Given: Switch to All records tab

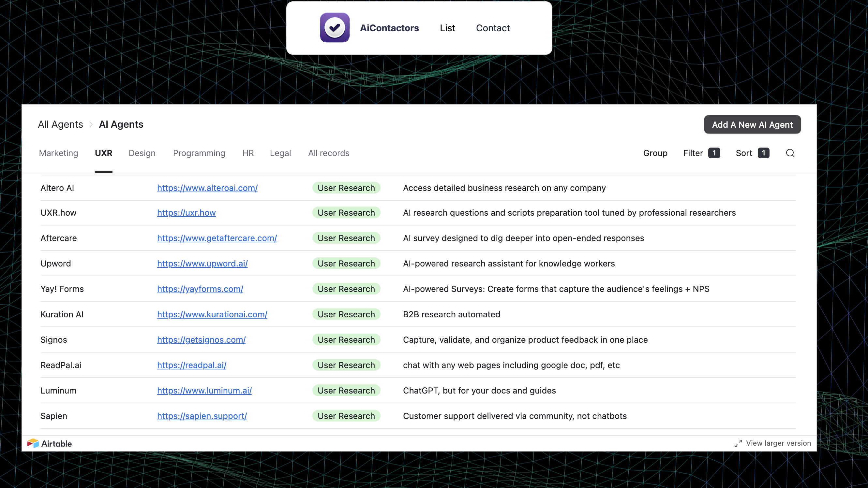Looking at the screenshot, I should [329, 153].
